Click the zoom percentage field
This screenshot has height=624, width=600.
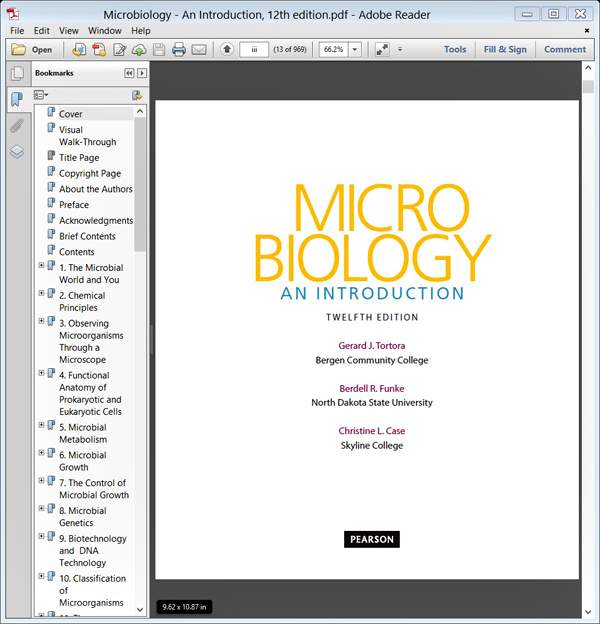333,50
